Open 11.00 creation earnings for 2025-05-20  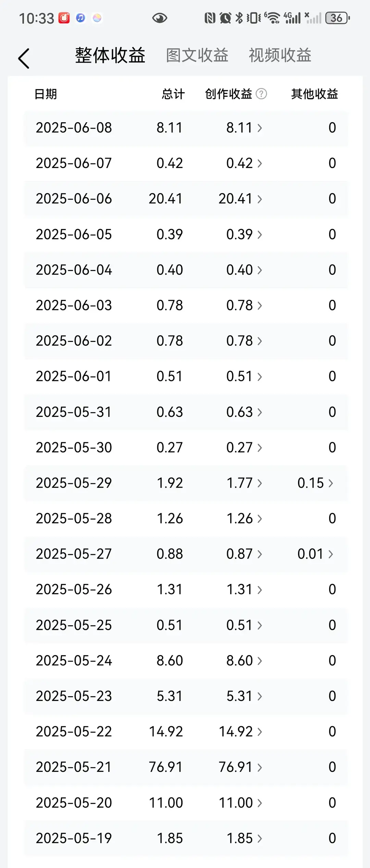241,803
